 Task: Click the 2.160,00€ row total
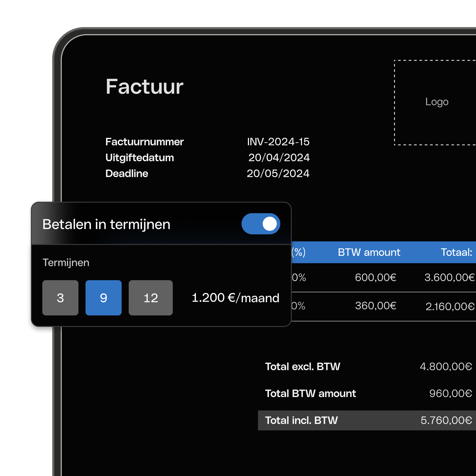point(450,307)
